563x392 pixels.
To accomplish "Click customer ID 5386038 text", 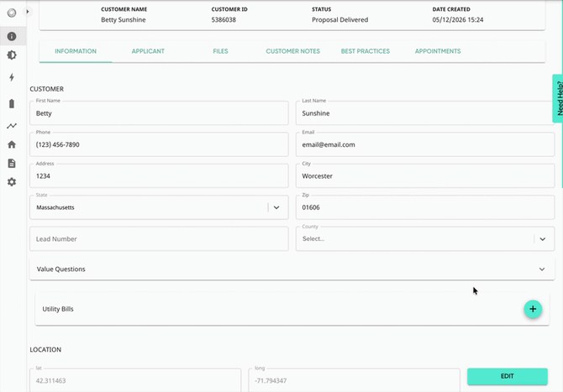I will tap(224, 19).
